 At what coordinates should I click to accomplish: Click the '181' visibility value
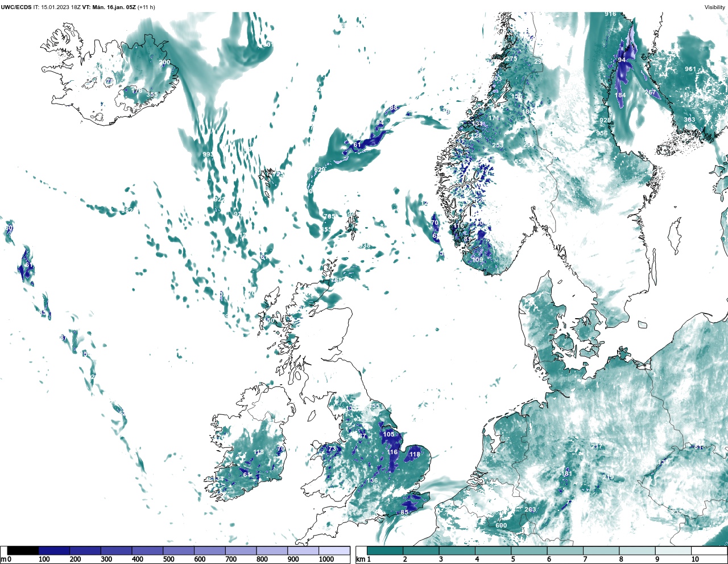[x=566, y=474]
